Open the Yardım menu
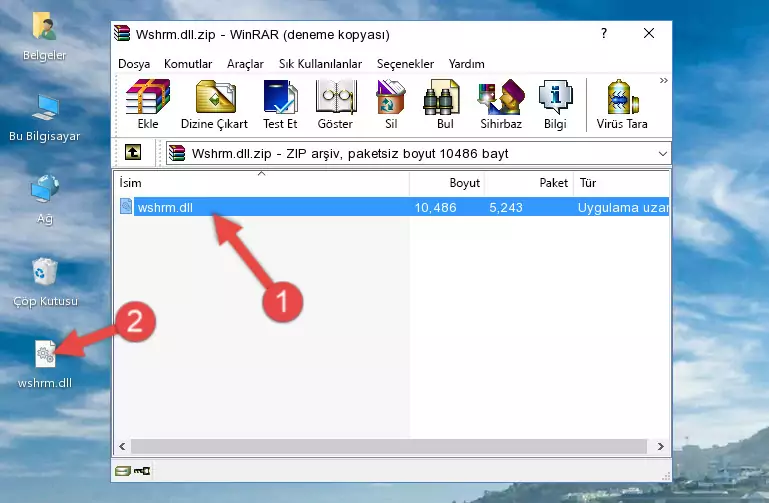The height and width of the screenshot is (503, 769). [466, 64]
